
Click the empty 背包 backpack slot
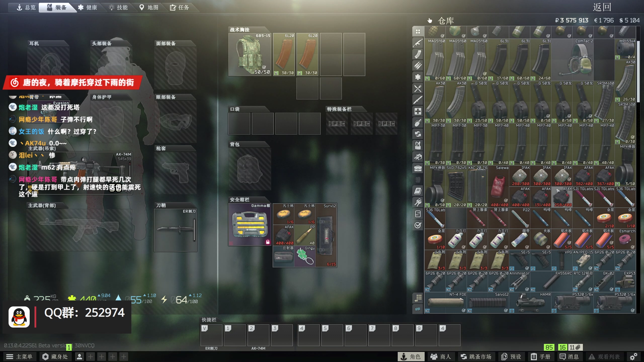(250, 169)
